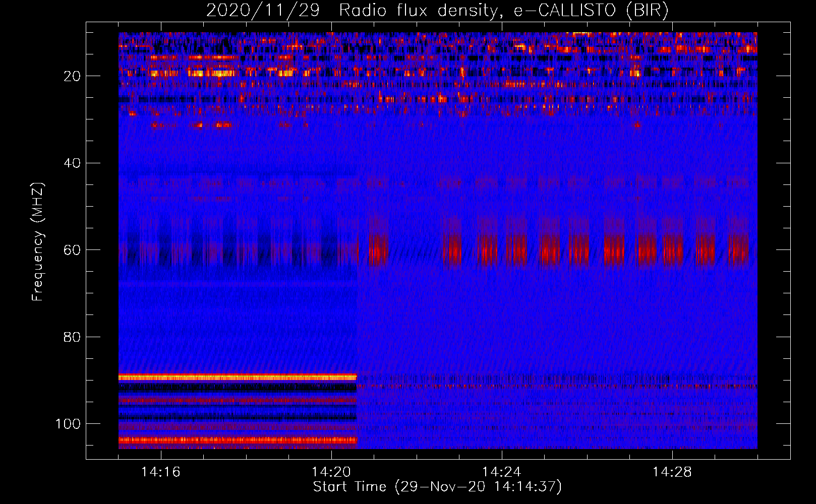The width and height of the screenshot is (816, 504).
Task: Click bright yellow streak at 20 MHz near 14:17
Action: (x=212, y=73)
